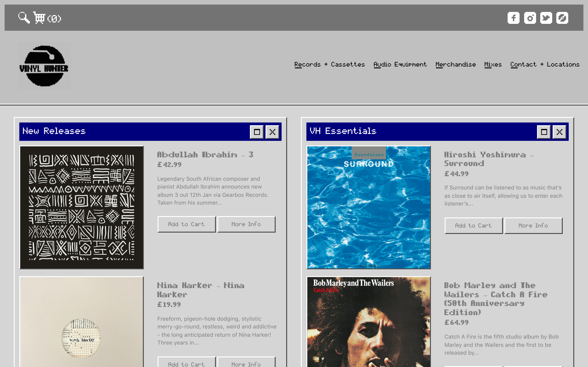The height and width of the screenshot is (367, 588).
Task: Click the Surround album cover thumbnail
Action: 368,207
